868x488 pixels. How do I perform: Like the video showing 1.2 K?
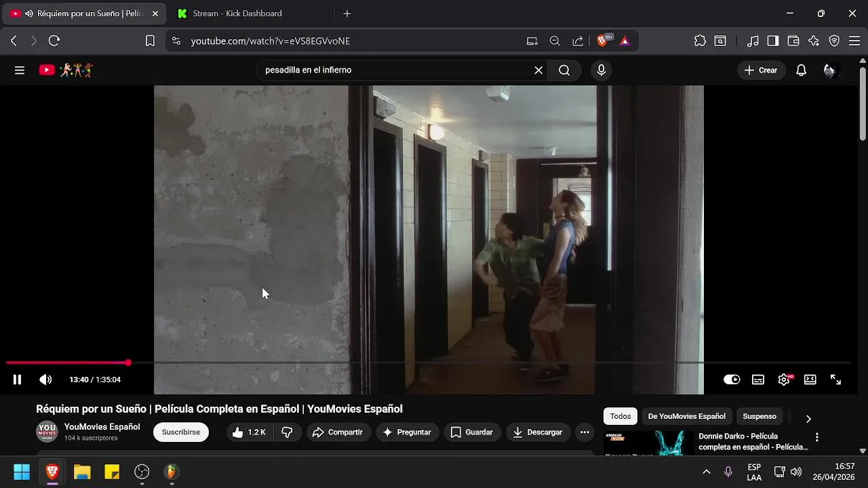(x=249, y=432)
